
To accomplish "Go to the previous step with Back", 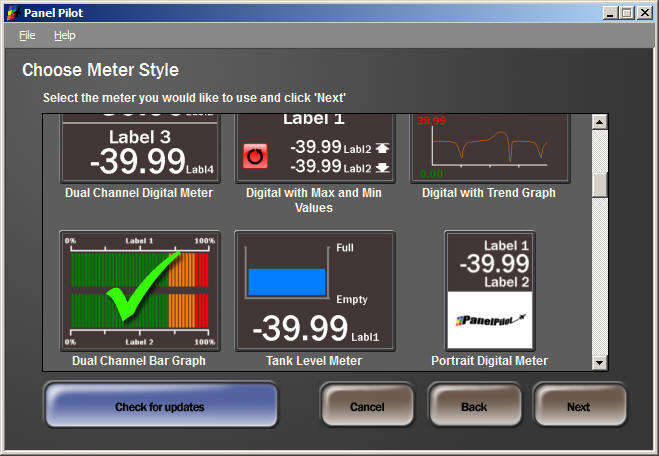I will point(474,407).
